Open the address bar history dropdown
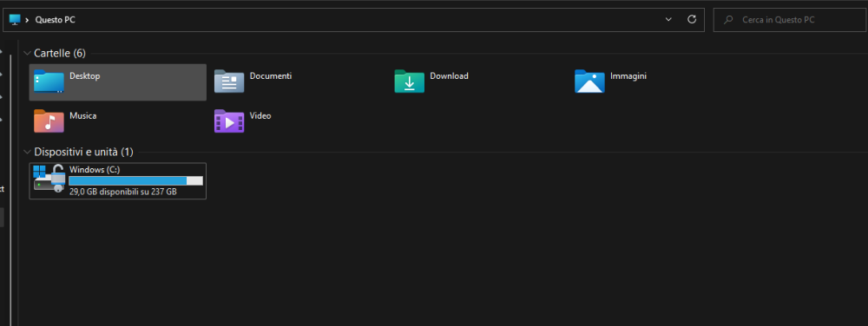This screenshot has width=868, height=326. coord(668,19)
